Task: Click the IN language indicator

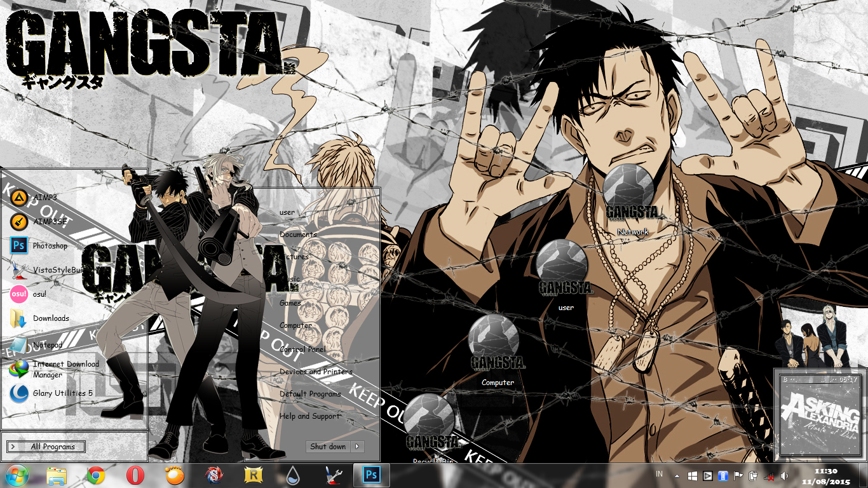Action: click(660, 475)
